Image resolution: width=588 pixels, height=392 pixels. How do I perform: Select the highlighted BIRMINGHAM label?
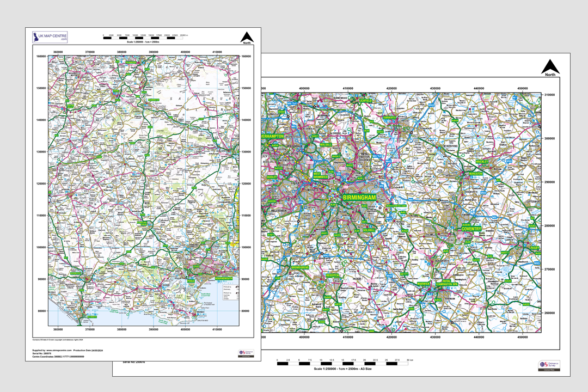(358, 198)
